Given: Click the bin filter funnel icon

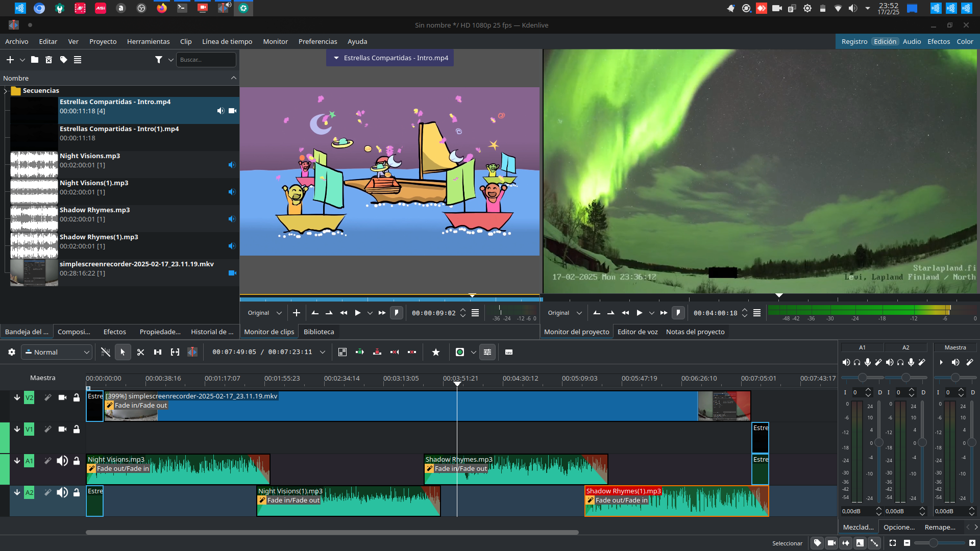Looking at the screenshot, I should point(159,60).
